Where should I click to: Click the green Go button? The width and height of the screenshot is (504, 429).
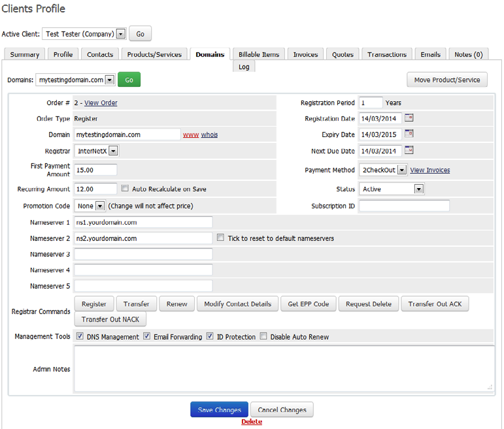click(x=129, y=80)
